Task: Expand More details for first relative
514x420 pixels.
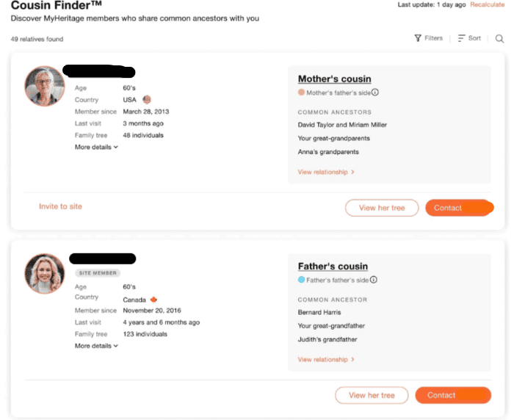Action: click(96, 147)
